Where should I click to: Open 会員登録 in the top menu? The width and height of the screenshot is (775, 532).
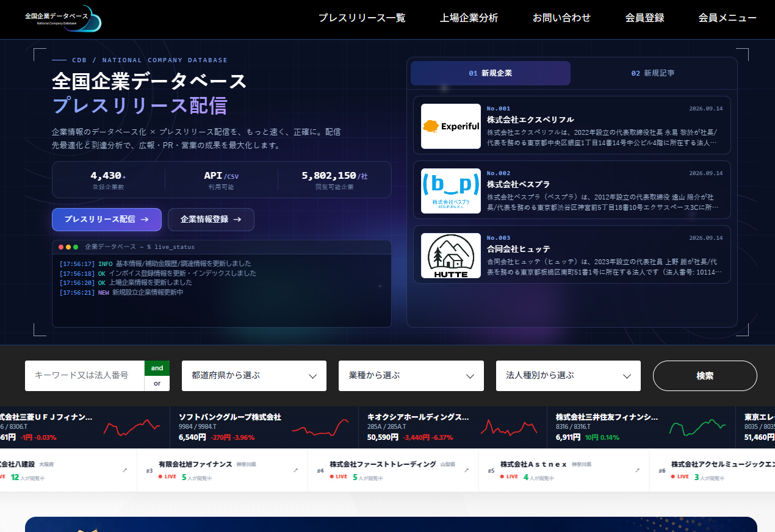pyautogui.click(x=645, y=18)
